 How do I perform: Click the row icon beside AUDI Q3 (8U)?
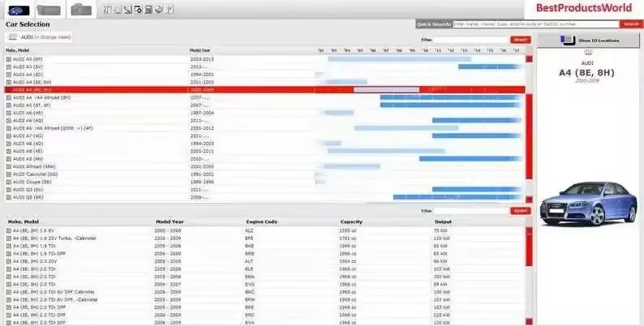click(x=9, y=190)
